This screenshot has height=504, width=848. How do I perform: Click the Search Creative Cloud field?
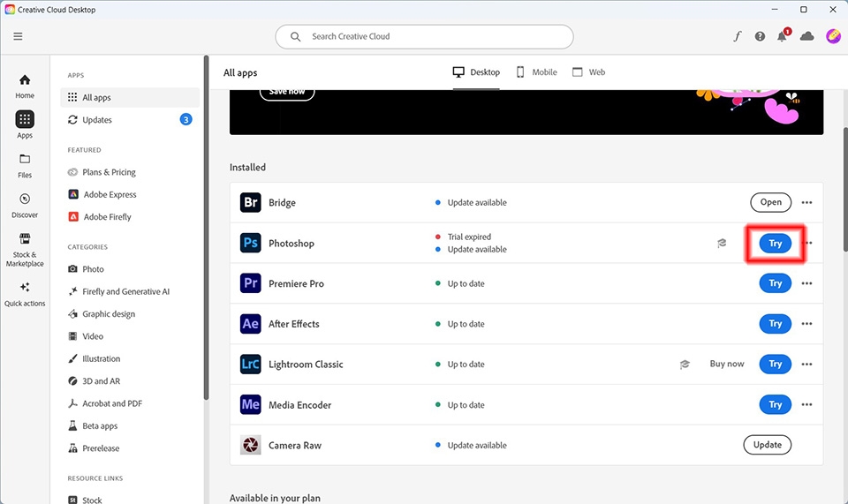(x=424, y=36)
